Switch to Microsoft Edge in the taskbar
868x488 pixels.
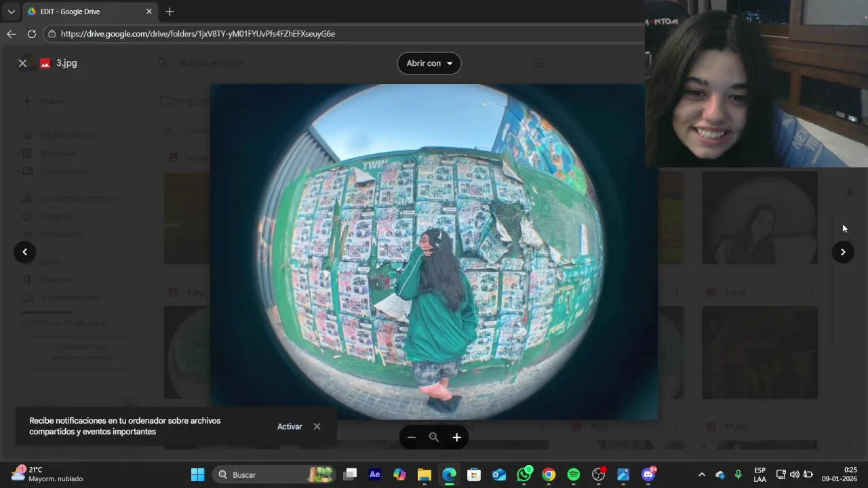coord(450,474)
